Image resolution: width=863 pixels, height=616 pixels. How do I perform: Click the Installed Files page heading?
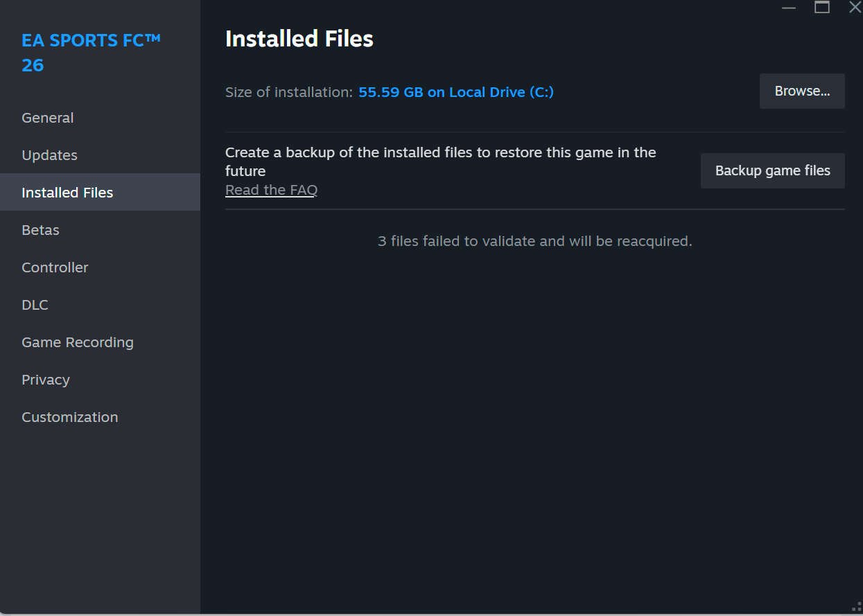pyautogui.click(x=299, y=39)
